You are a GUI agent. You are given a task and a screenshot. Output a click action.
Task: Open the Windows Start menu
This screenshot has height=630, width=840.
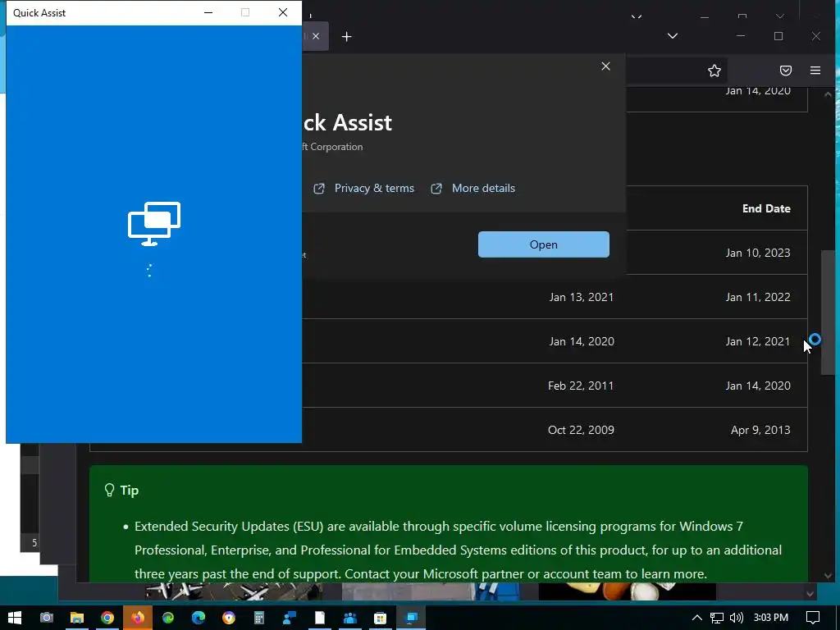15,618
